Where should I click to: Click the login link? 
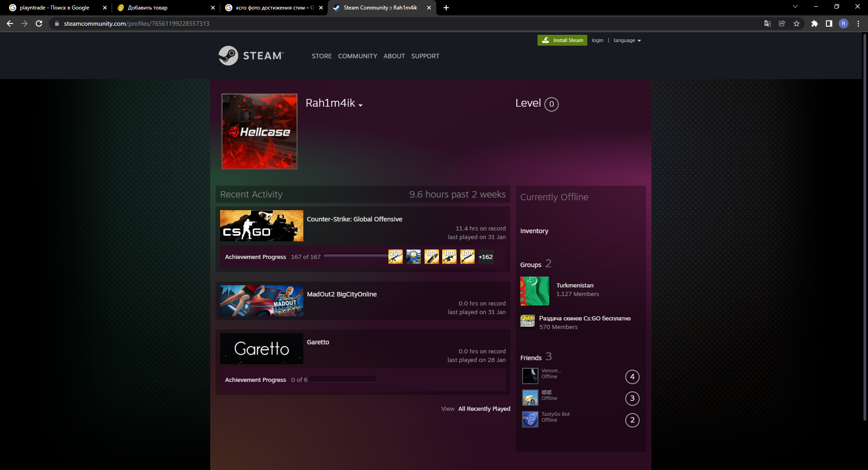pos(597,40)
